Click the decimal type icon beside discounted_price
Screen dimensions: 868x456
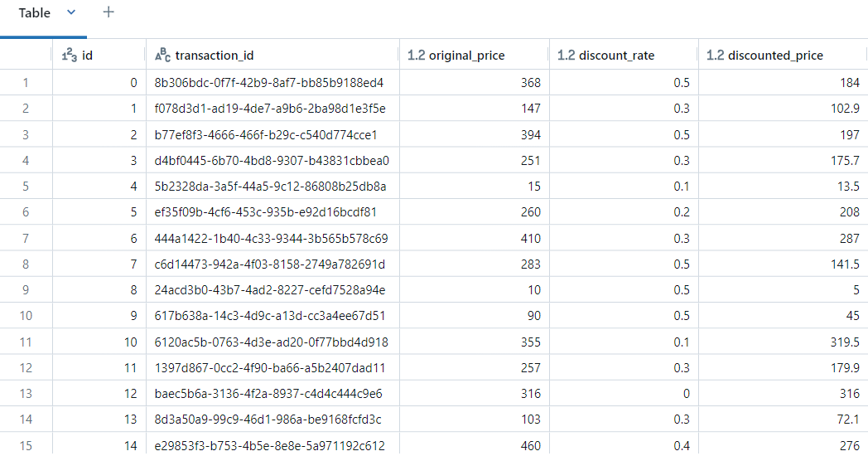click(x=715, y=56)
